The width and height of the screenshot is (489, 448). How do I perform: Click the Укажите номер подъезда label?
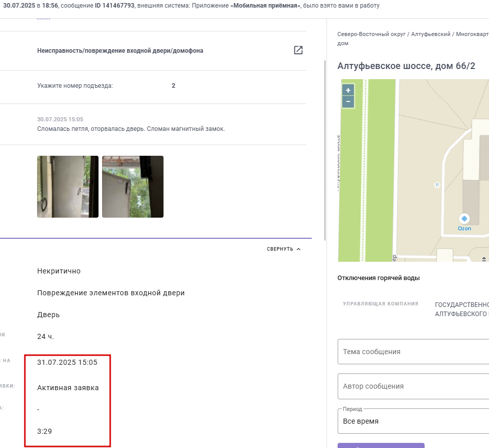coord(75,86)
